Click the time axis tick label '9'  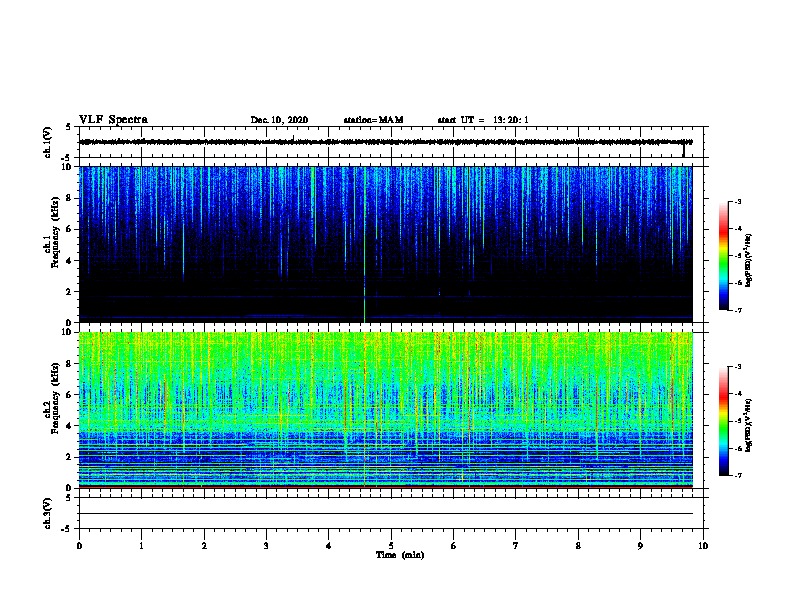[x=640, y=545]
